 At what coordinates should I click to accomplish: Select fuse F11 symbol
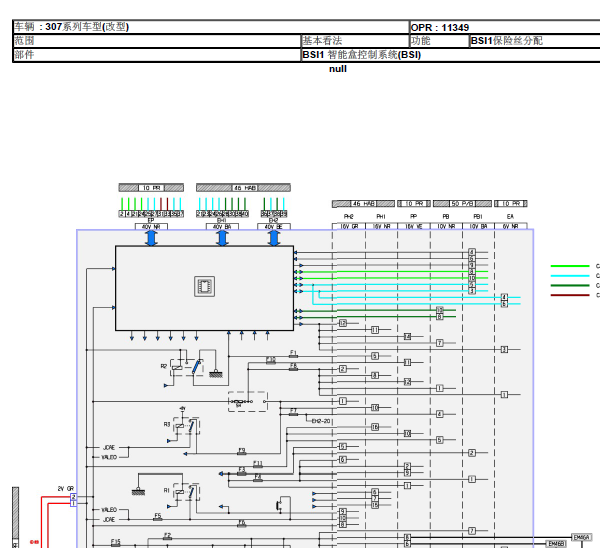pos(258,465)
